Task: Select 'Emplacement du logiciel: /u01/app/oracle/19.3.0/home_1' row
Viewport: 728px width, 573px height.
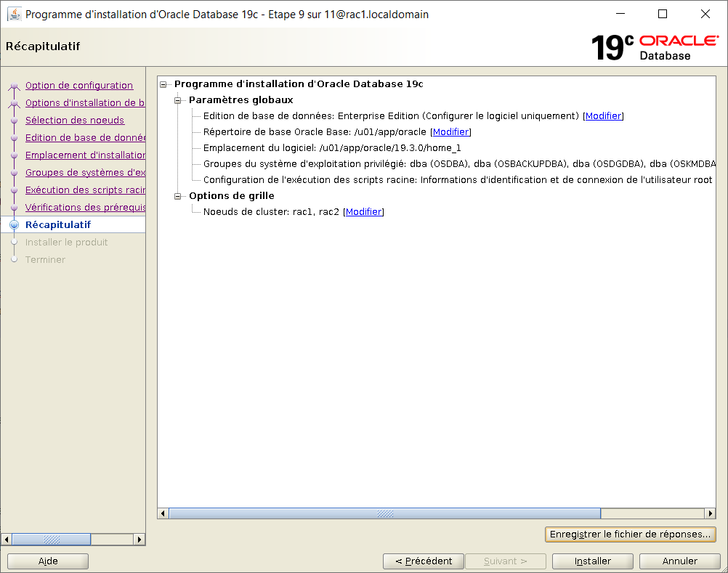Action: pyautogui.click(x=332, y=148)
